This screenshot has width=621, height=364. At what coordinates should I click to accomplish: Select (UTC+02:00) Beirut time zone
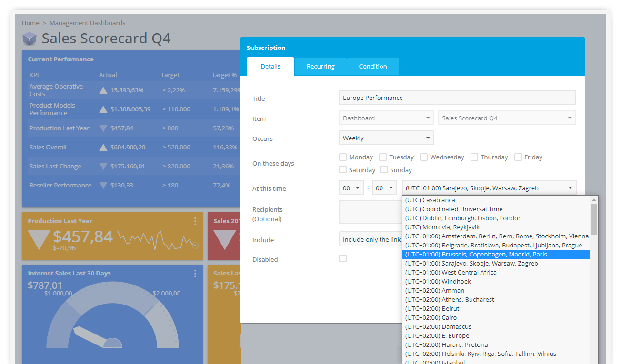tap(496, 309)
